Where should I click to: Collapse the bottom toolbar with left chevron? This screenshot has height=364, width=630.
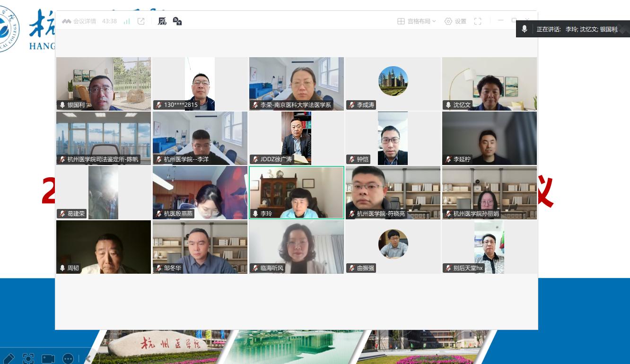coord(88,358)
